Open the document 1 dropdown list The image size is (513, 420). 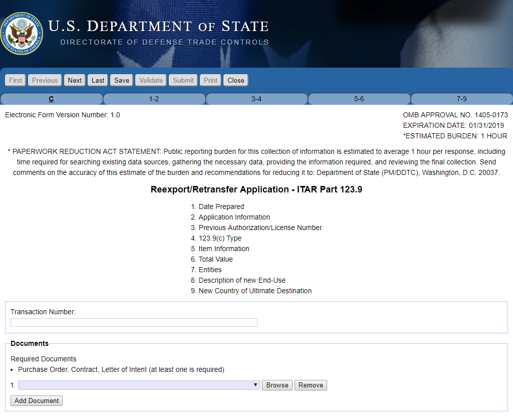(139, 385)
